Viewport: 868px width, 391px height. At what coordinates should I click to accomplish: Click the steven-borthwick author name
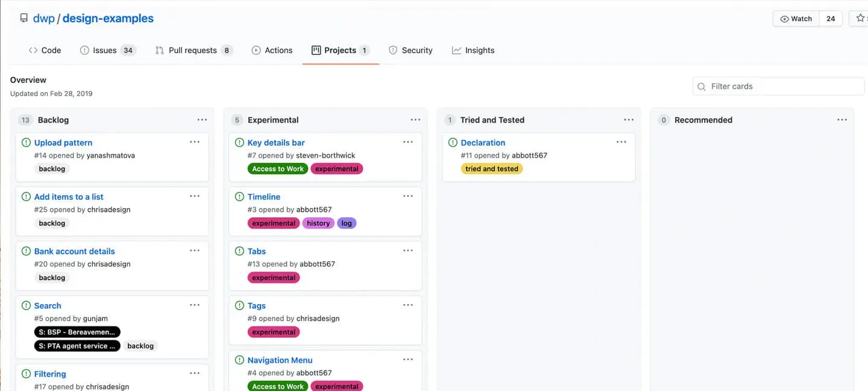pyautogui.click(x=325, y=156)
